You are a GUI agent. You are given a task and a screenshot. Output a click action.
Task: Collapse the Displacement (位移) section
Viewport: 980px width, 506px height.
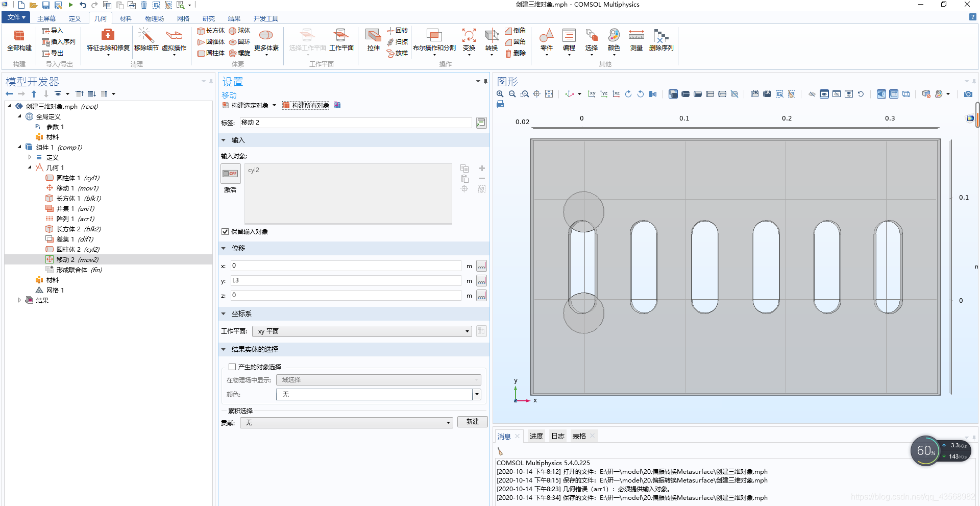[x=223, y=248]
